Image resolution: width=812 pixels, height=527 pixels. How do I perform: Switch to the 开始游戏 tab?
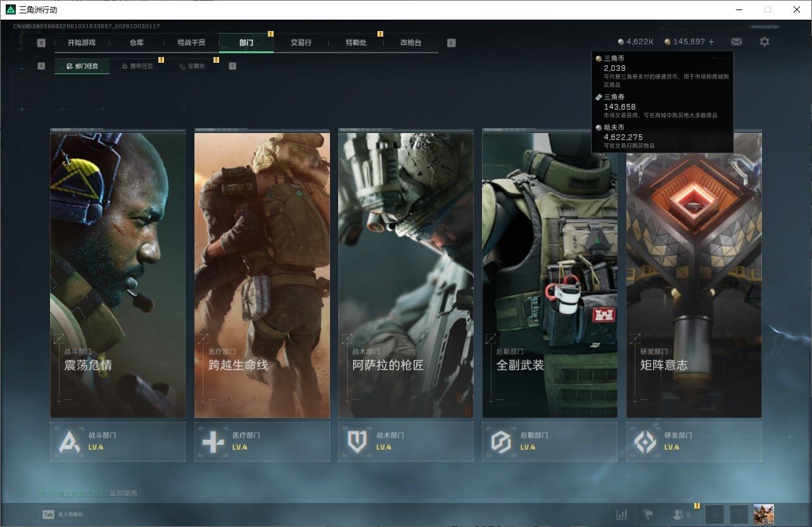(x=82, y=42)
